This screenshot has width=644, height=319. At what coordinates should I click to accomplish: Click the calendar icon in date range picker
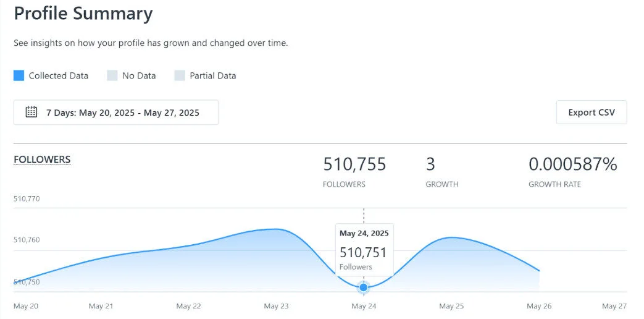[x=31, y=112]
